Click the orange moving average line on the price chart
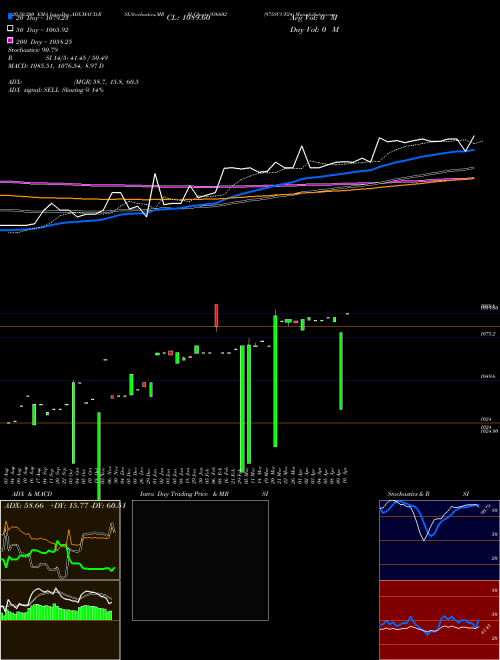This screenshot has height=660, width=500. (236, 196)
